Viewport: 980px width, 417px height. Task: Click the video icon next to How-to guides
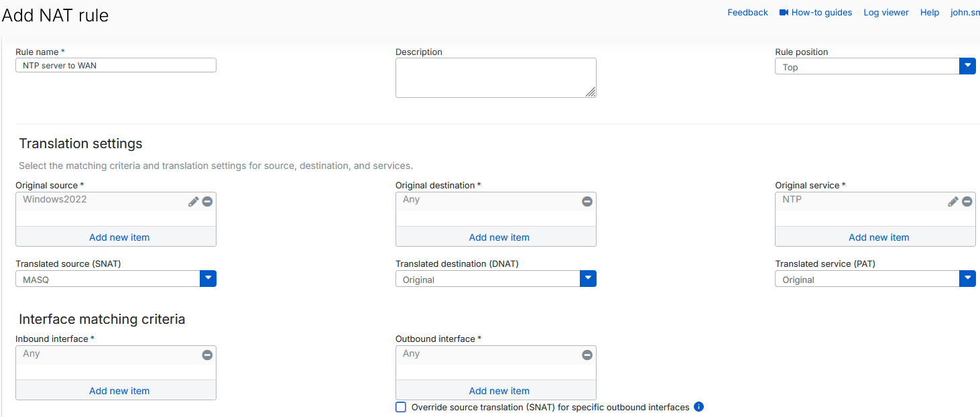782,11
